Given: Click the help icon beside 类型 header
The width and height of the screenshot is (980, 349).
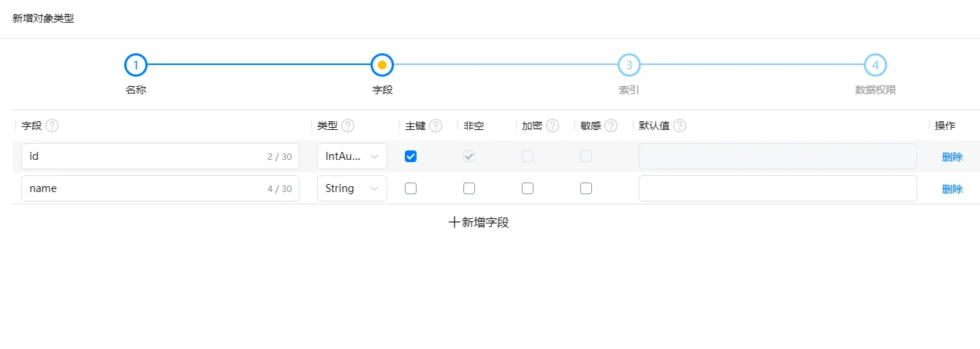Looking at the screenshot, I should click(x=348, y=126).
